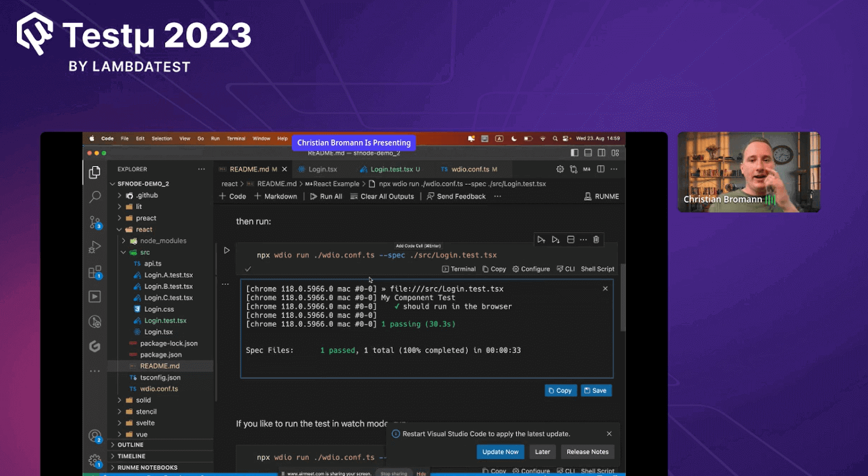This screenshot has height=476, width=868.
Task: Open changes compare icon in editor title
Action: point(573,169)
